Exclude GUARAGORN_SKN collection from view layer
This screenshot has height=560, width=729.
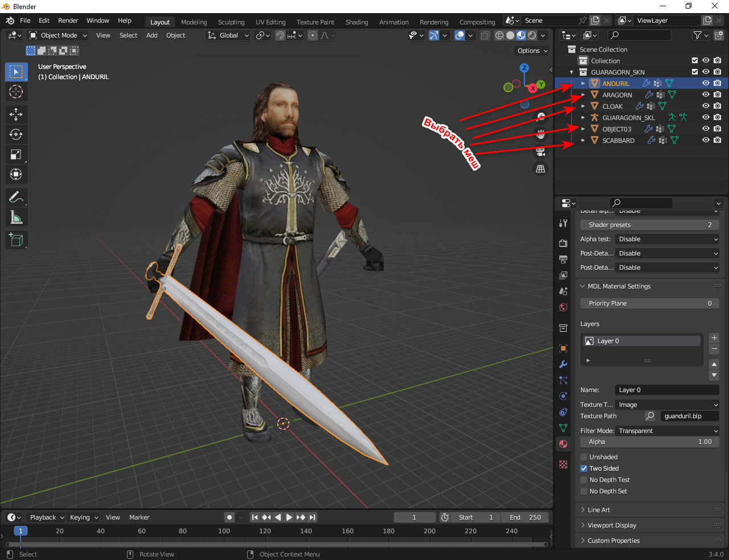pos(694,72)
